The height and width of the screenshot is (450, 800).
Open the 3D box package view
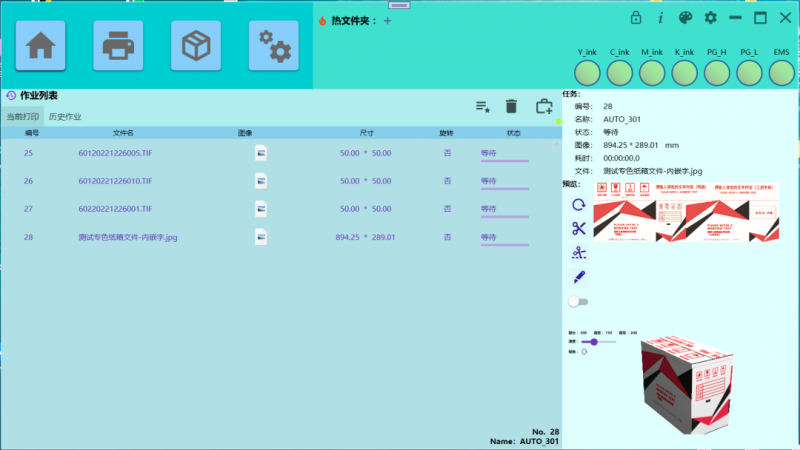pos(195,46)
